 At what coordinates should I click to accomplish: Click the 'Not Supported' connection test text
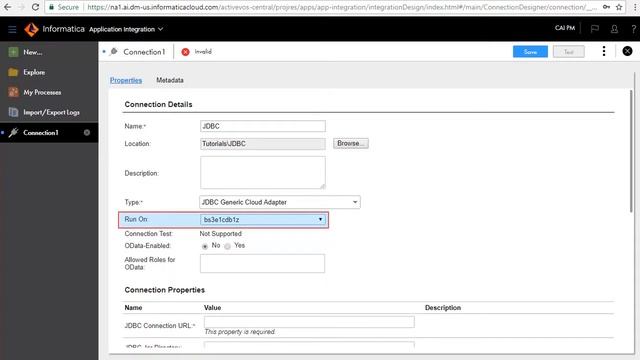(x=220, y=234)
